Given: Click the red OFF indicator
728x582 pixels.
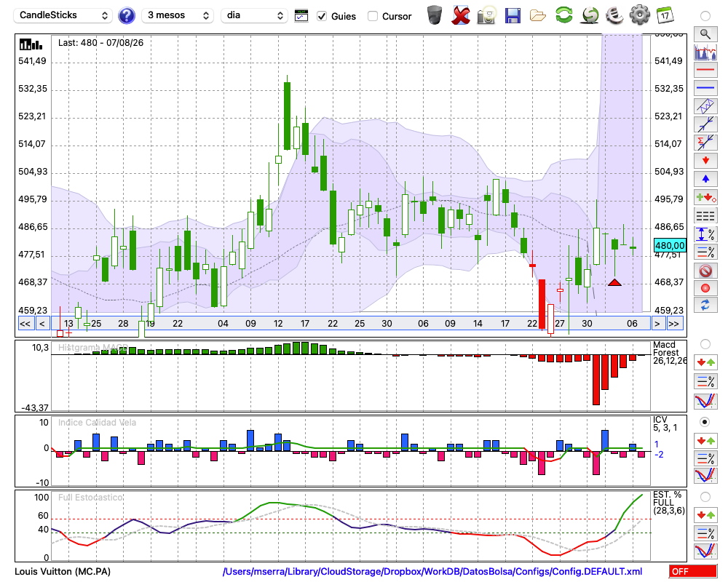Looking at the screenshot, I should click(693, 571).
